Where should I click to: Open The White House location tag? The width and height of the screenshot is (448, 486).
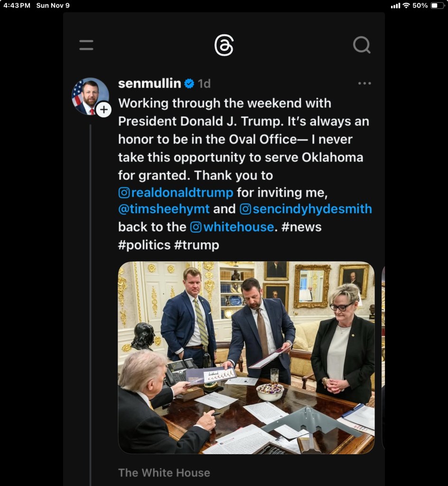click(x=164, y=473)
